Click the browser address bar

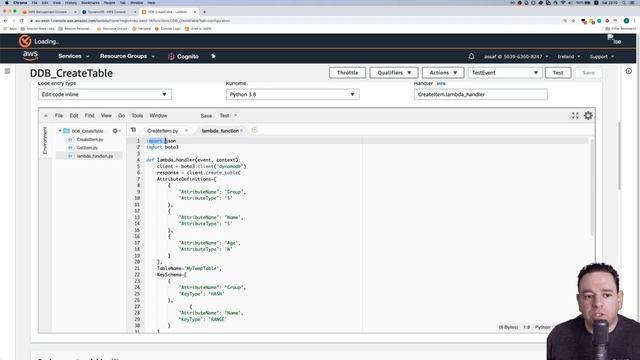pos(294,21)
